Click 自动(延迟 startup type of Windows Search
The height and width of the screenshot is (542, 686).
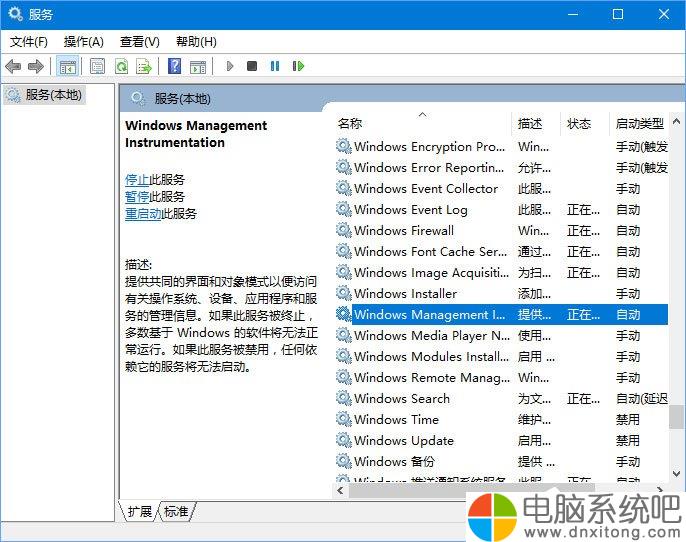(x=642, y=399)
